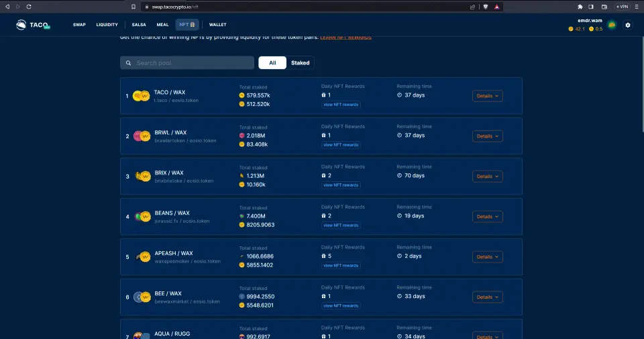Image resolution: width=644 pixels, height=339 pixels.
Task: Click the TACO logo in the header
Action: 33,25
